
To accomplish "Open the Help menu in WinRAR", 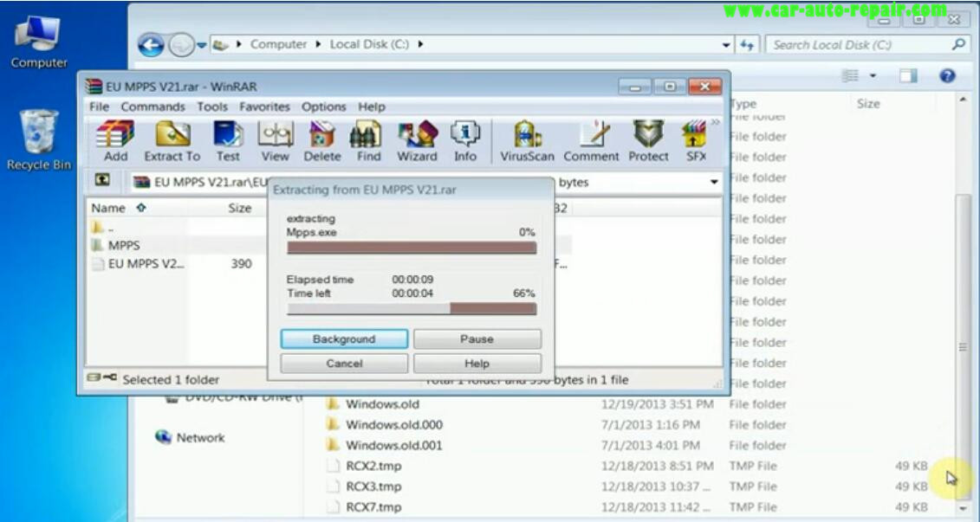I will [371, 106].
